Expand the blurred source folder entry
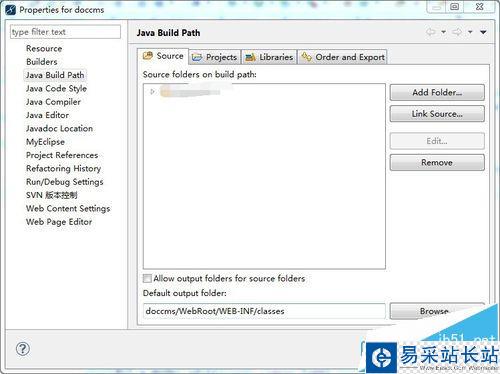This screenshot has height=374, width=500. (x=152, y=91)
